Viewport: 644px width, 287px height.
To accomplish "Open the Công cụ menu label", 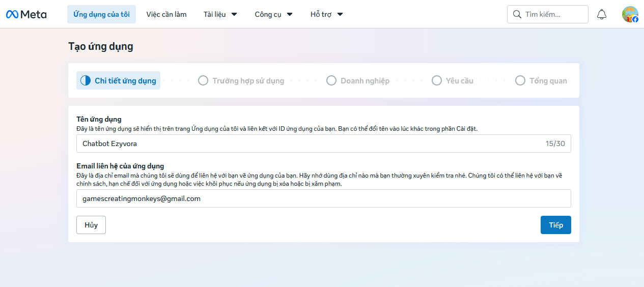I will pos(268,14).
